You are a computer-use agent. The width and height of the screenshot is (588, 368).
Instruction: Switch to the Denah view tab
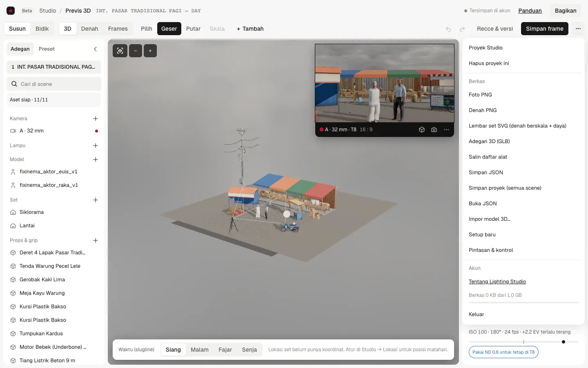pyautogui.click(x=89, y=29)
